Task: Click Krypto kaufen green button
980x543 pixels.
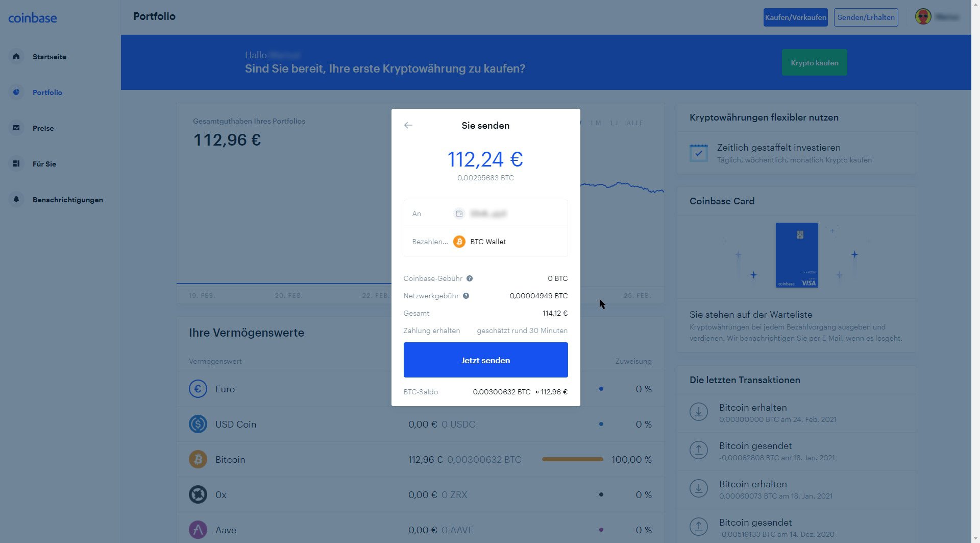Action: pos(814,63)
